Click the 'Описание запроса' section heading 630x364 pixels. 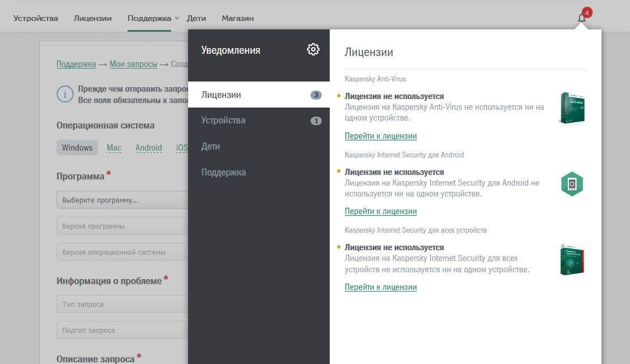pos(95,359)
